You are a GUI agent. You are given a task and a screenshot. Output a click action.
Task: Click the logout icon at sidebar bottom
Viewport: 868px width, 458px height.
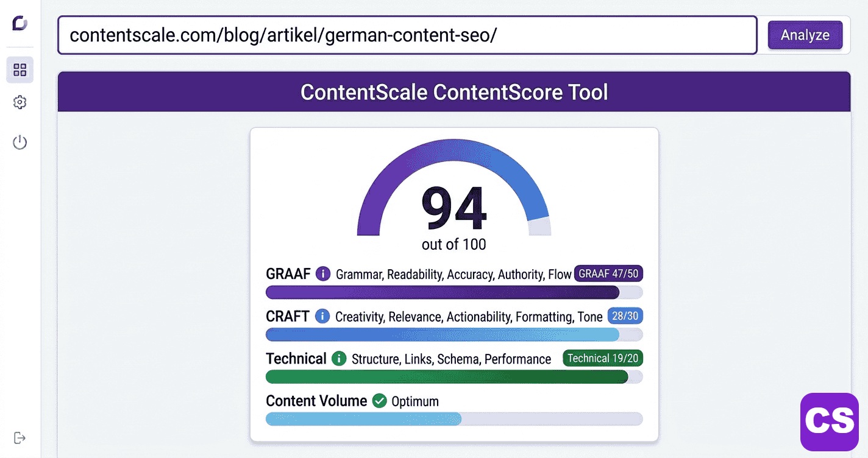(x=20, y=437)
